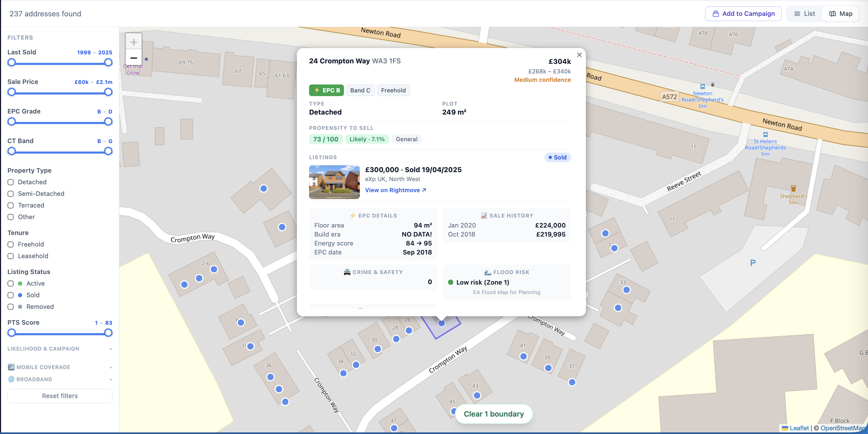Click the Newton Road/Shepherd's Inn bus stop icon

coord(703,86)
